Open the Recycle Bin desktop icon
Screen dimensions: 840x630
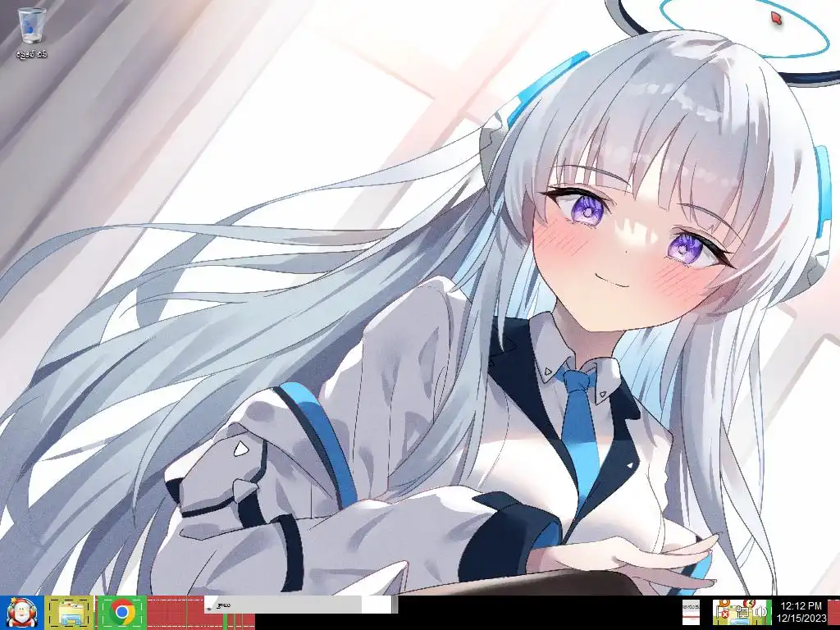point(32,33)
